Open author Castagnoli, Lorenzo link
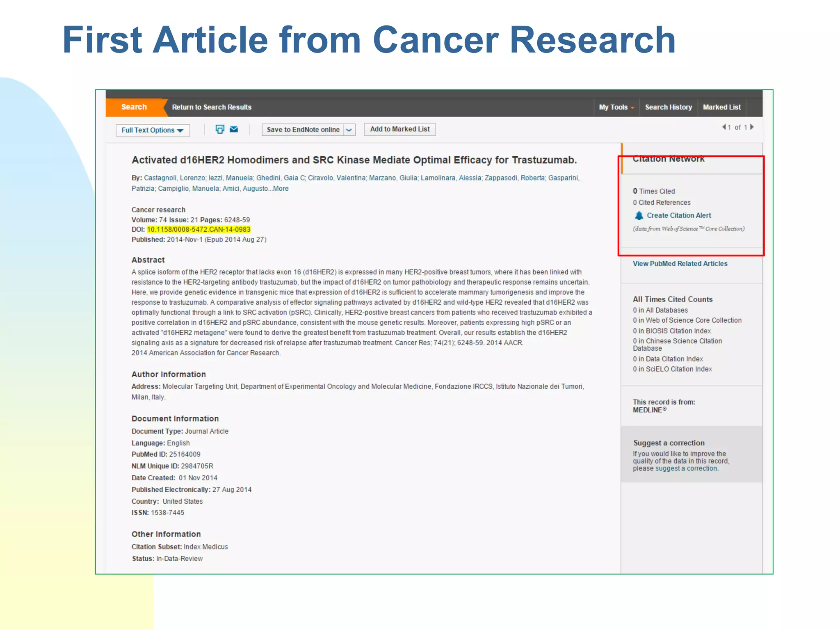The width and height of the screenshot is (840, 630). (174, 178)
